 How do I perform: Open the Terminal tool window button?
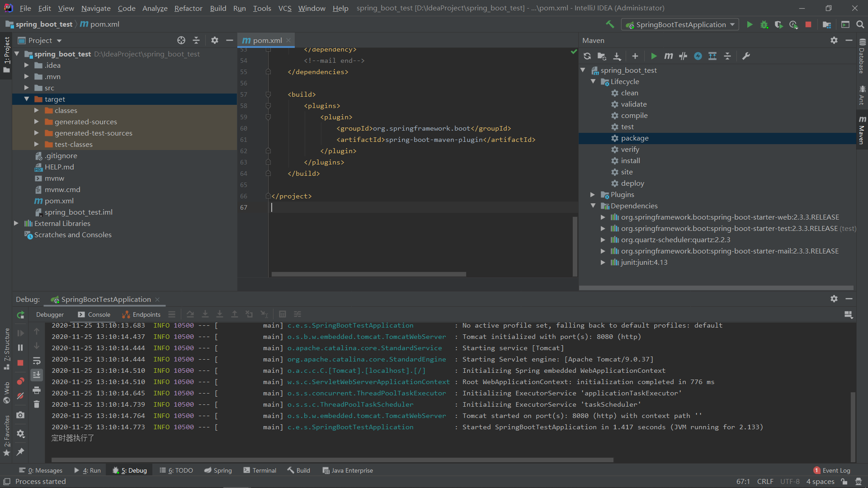pyautogui.click(x=259, y=470)
